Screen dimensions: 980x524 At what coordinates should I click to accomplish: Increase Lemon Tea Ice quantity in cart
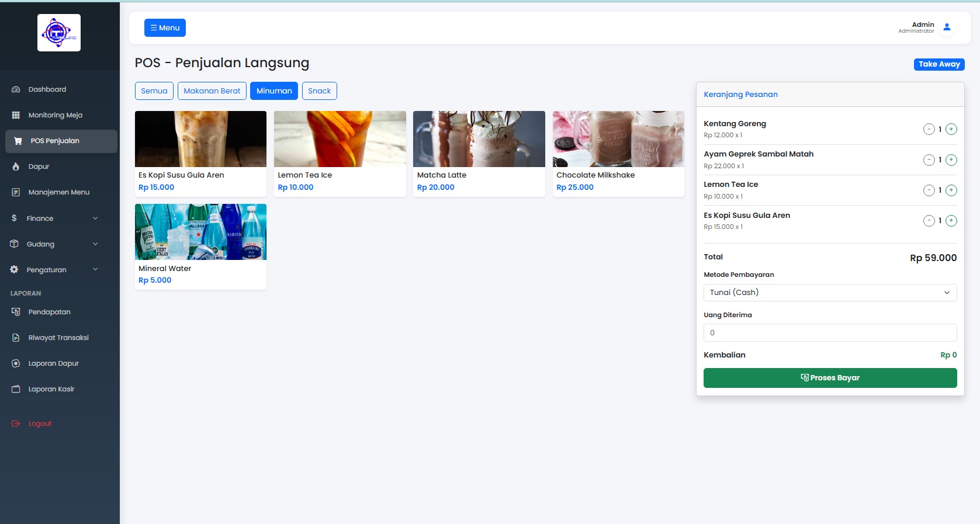click(x=951, y=190)
